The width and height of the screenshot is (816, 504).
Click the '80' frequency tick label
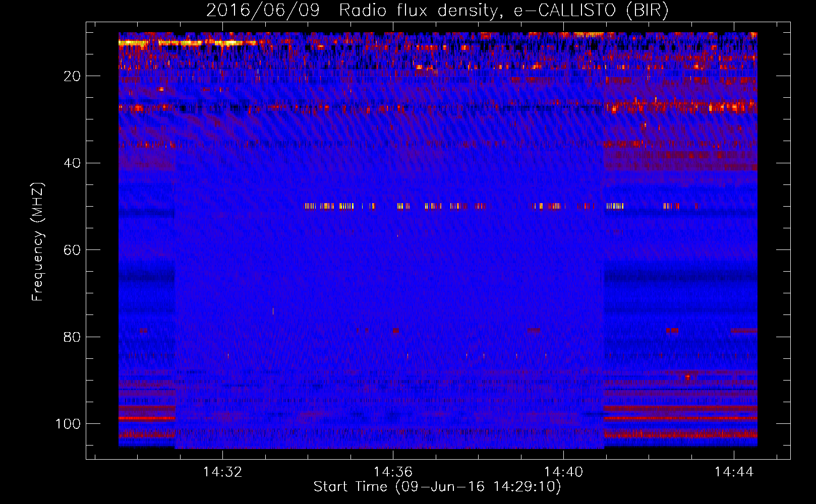coord(72,337)
